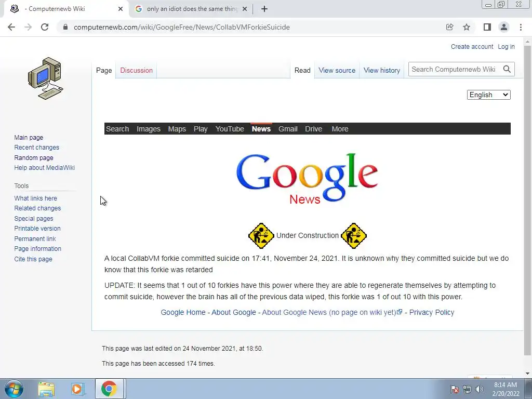Click Play in the Google bar
This screenshot has width=532, height=399.
click(x=201, y=129)
